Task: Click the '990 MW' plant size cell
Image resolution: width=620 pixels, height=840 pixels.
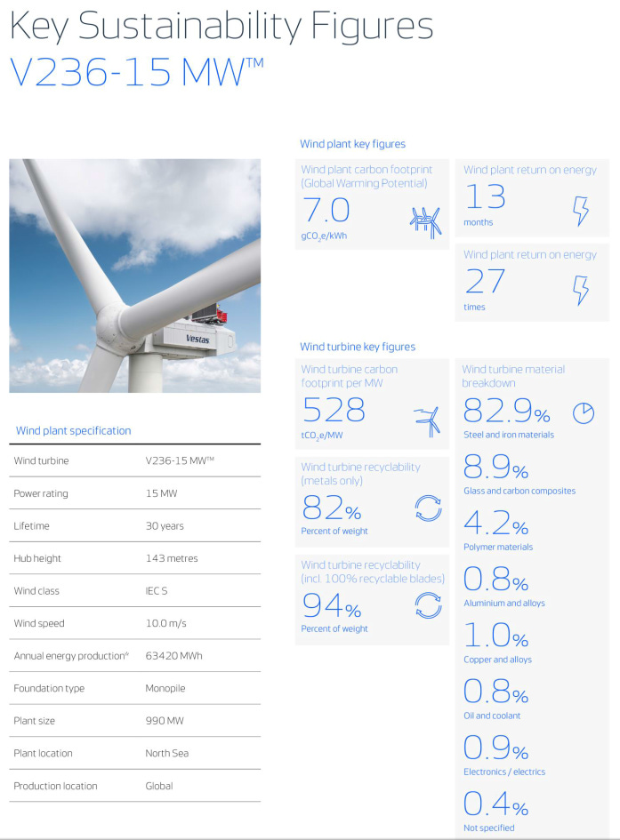Action: pos(165,721)
